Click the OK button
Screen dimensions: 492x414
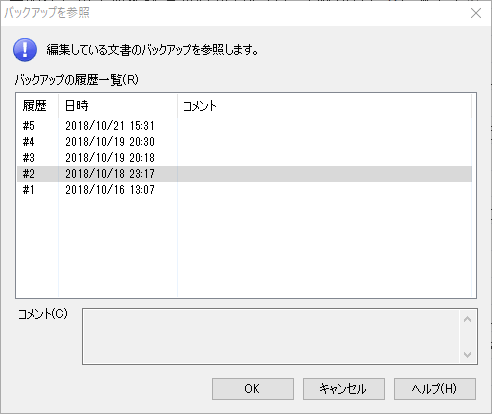pos(253,389)
